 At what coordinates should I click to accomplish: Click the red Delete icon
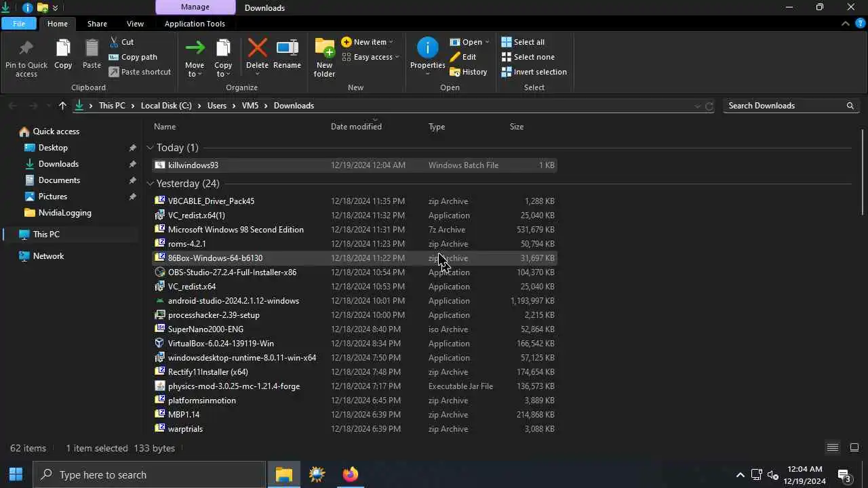coord(257,48)
